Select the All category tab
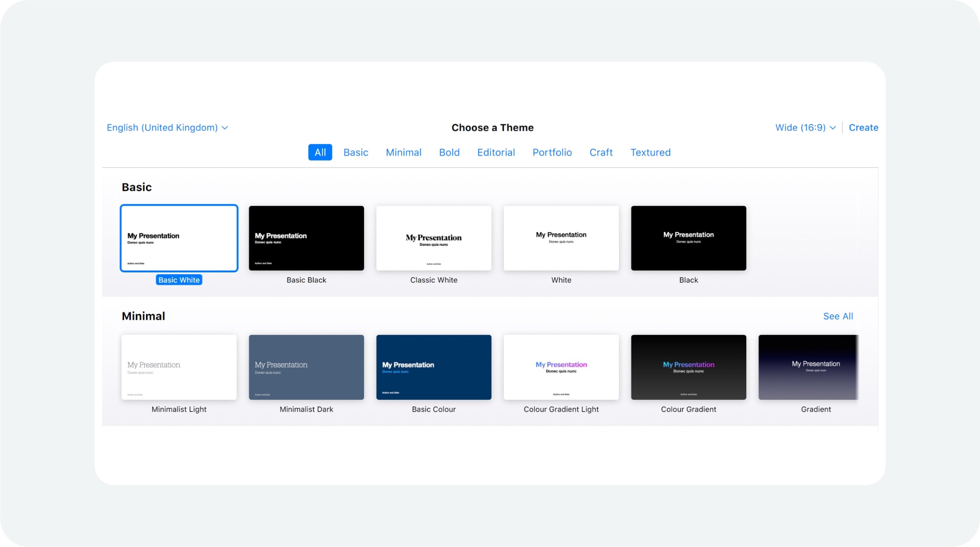 320,152
